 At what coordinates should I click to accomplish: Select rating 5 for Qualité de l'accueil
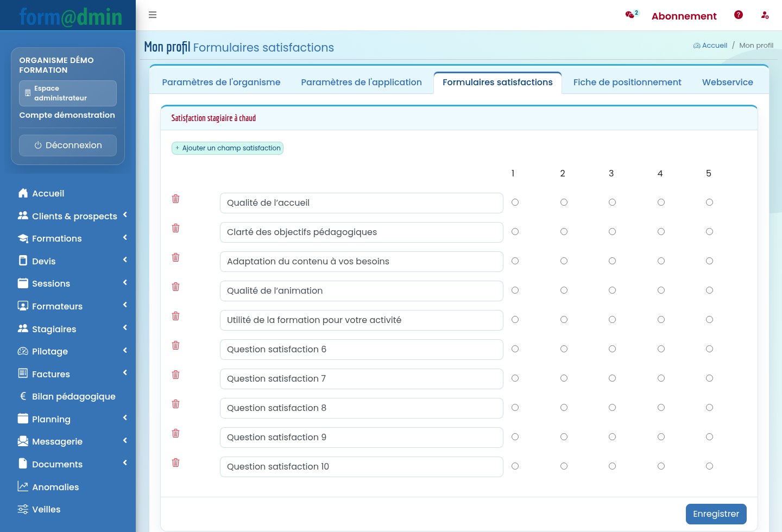[x=709, y=202]
